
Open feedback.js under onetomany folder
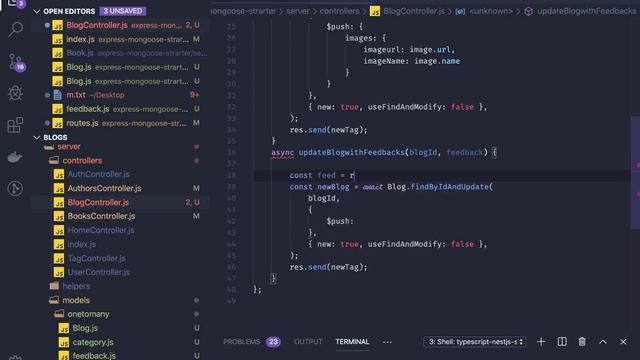pos(94,356)
